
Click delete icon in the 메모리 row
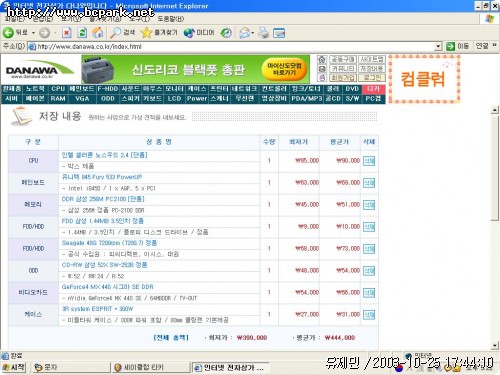pyautogui.click(x=369, y=205)
